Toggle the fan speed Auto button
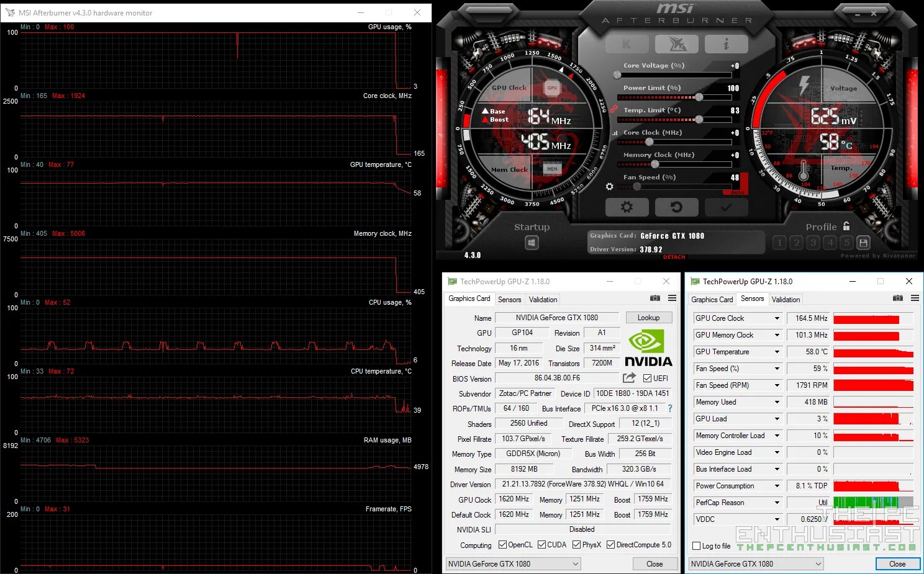The width and height of the screenshot is (924, 574). pyautogui.click(x=737, y=192)
